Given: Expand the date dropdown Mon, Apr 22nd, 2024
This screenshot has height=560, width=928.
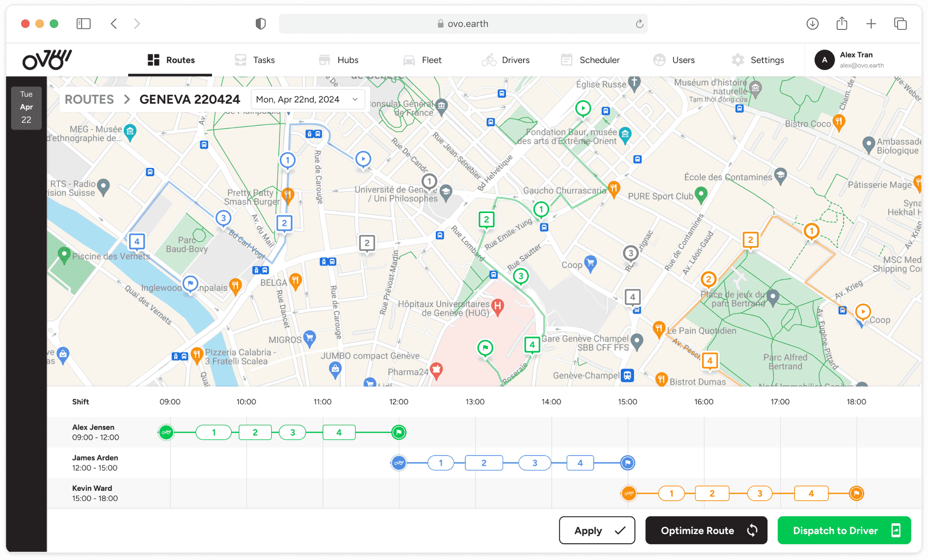Looking at the screenshot, I should (x=307, y=100).
